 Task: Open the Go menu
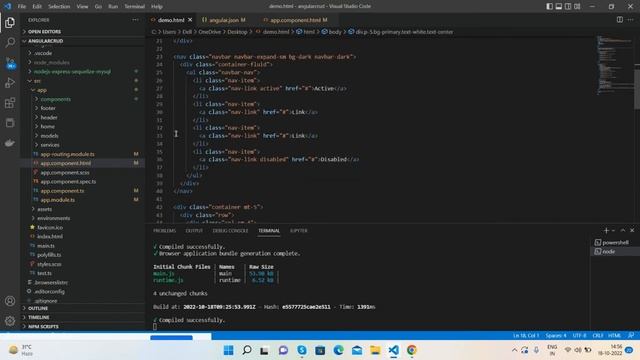click(98, 7)
